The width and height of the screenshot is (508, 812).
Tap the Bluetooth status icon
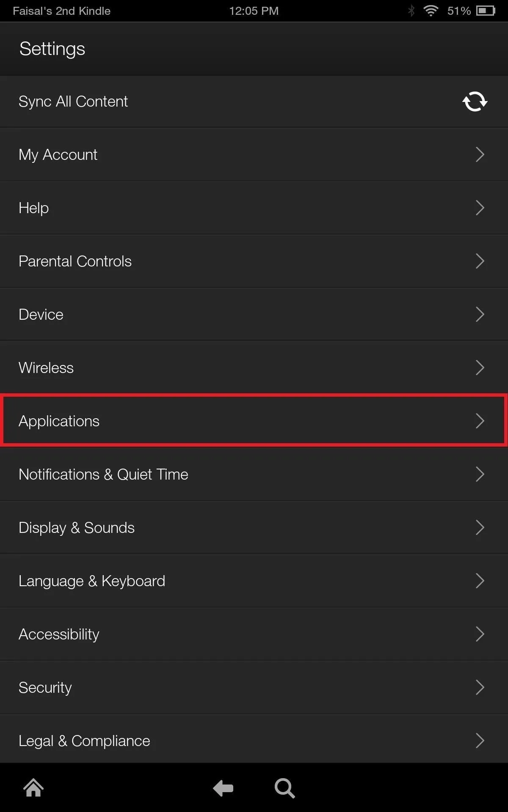pos(411,11)
